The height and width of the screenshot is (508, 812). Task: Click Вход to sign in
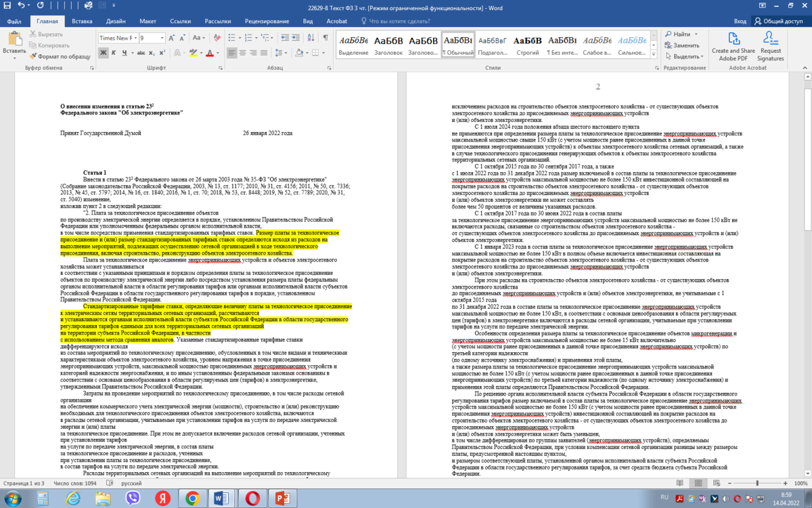740,21
